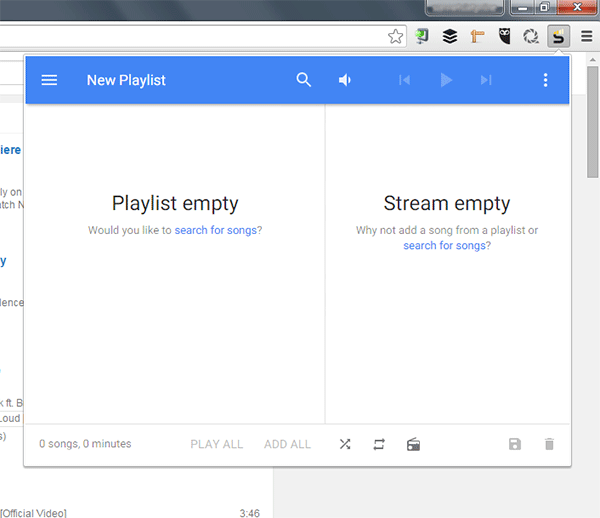Viewport: 600px width, 518px height.
Task: Click the New Playlist title
Action: click(x=126, y=80)
